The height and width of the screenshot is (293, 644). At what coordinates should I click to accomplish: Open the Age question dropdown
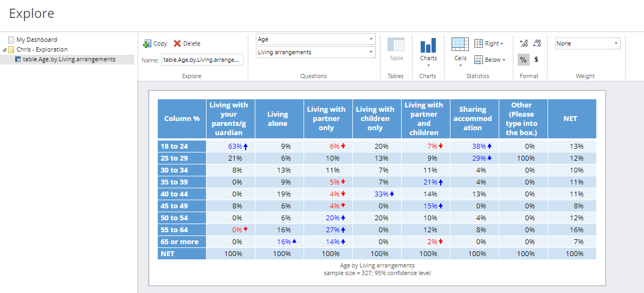[x=315, y=39]
